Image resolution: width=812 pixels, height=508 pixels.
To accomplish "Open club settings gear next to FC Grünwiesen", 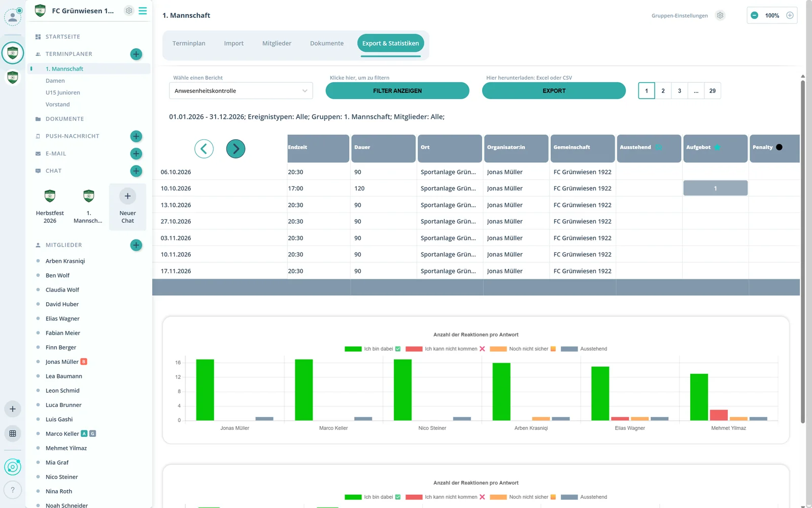I will pos(129,11).
